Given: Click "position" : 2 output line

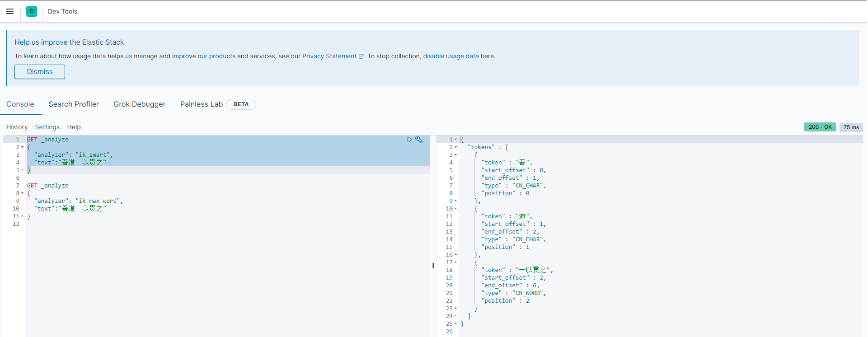Looking at the screenshot, I should pyautogui.click(x=505, y=301).
